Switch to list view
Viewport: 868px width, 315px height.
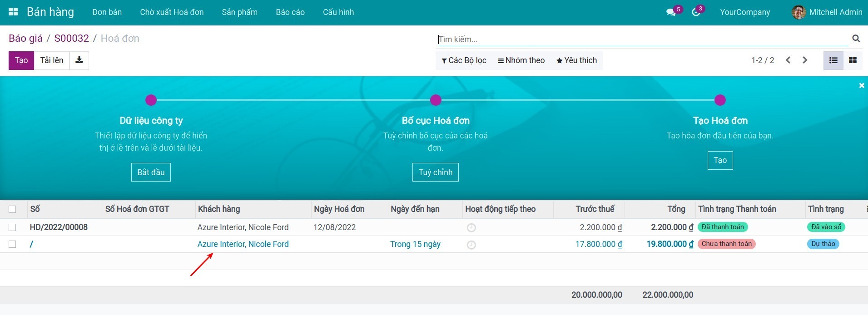coord(833,60)
